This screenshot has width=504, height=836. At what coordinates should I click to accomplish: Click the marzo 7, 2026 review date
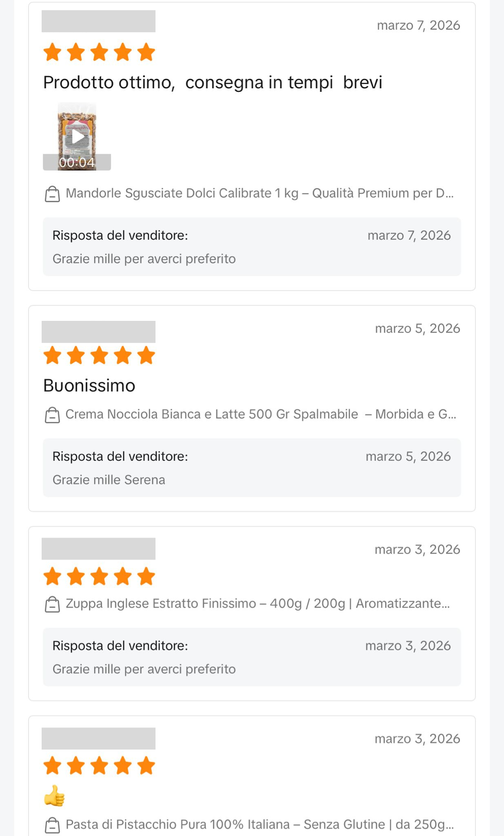tap(418, 25)
